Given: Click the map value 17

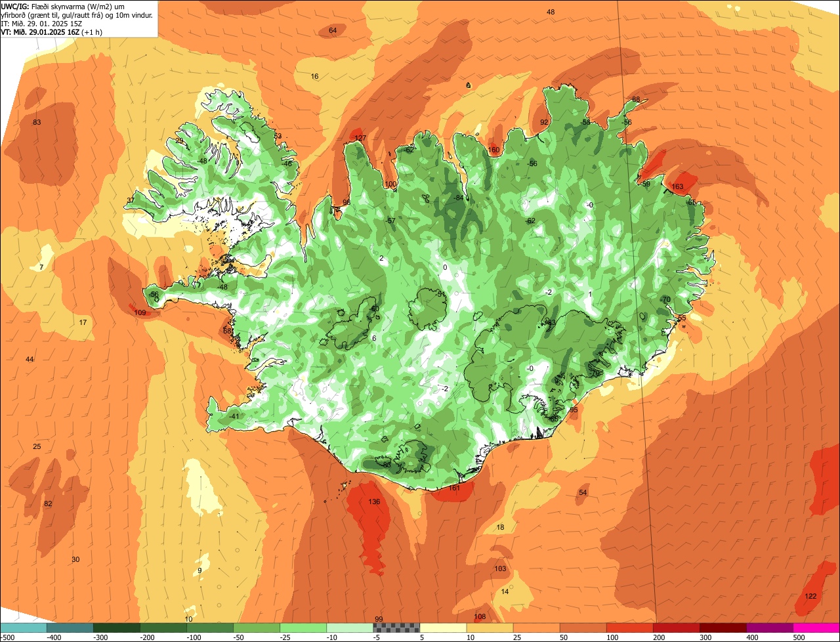Looking at the screenshot, I should (83, 322).
